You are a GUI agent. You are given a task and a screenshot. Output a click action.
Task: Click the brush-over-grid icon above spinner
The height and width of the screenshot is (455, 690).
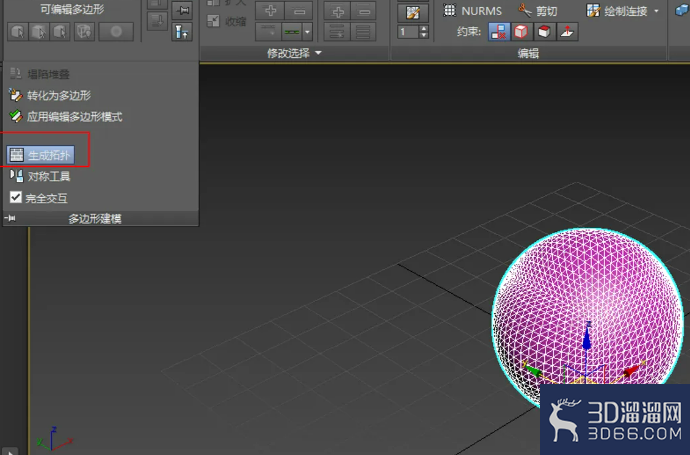tap(413, 13)
